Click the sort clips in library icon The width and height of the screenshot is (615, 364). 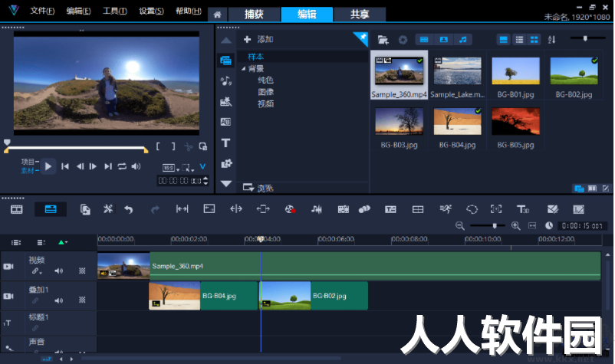tap(551, 40)
